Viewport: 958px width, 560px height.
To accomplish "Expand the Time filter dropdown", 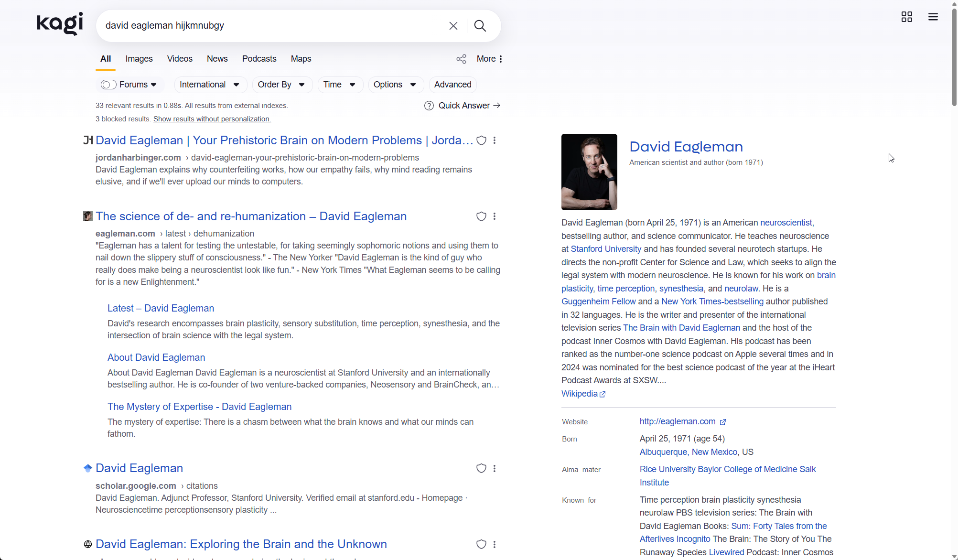I will (339, 85).
